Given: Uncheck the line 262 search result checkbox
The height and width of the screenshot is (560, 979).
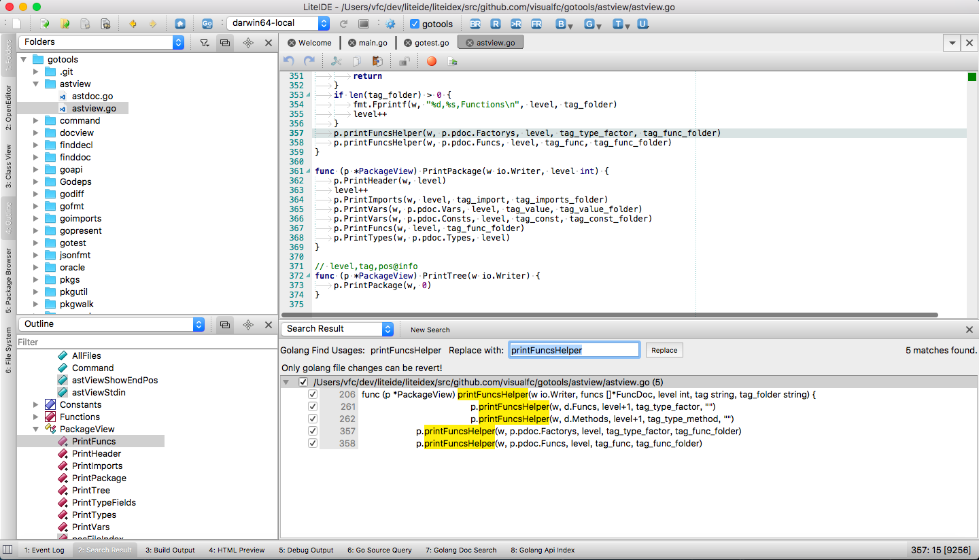Looking at the screenshot, I should coord(313,419).
